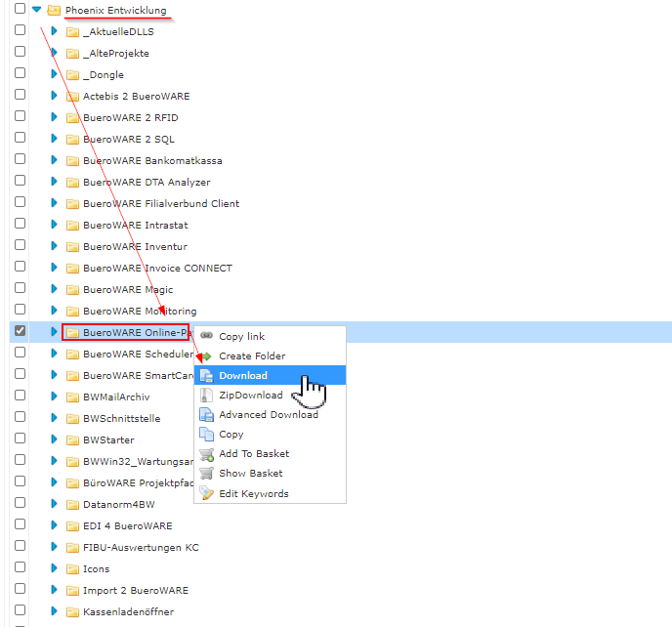Click the Import 2 BueroWARE folder icon
Image resolution: width=672 pixels, height=627 pixels.
[x=73, y=591]
